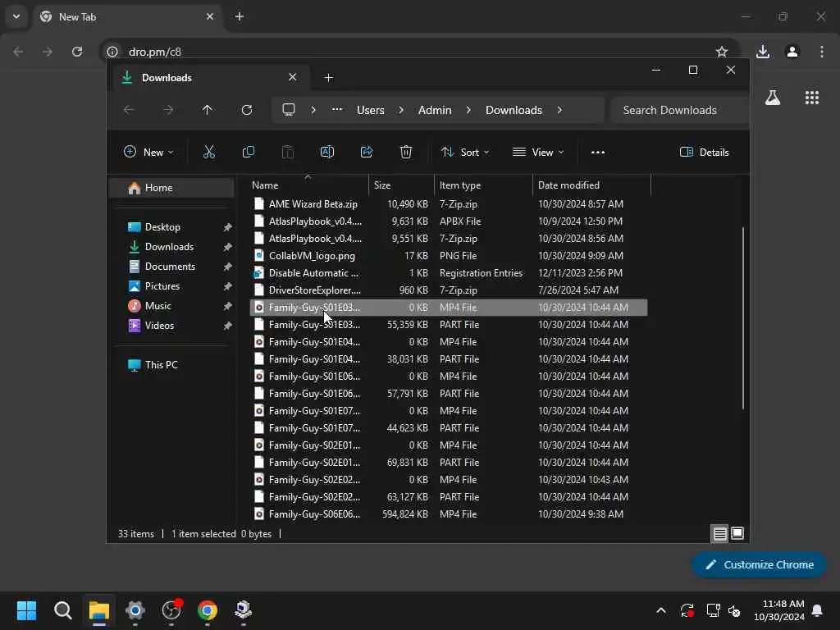Open the Sort dropdown menu
Viewport: 840px width, 630px height.
click(x=465, y=152)
